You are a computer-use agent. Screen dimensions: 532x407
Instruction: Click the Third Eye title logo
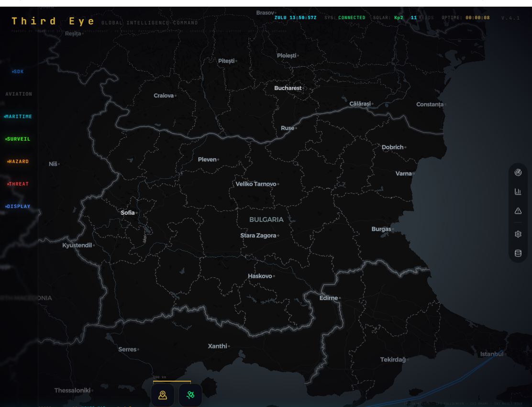[53, 22]
